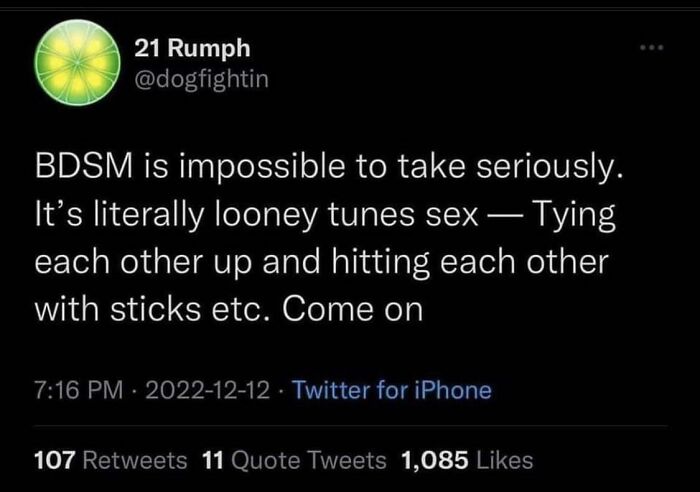Click the 1,085 likes count number

tap(432, 460)
